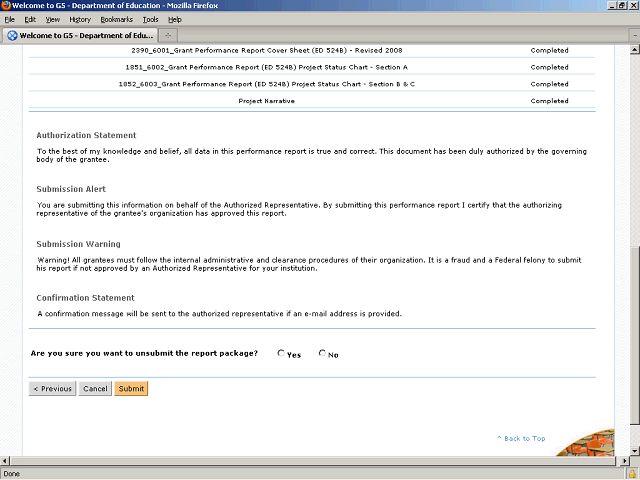Click the horizontal scrollbar left arrow
Image resolution: width=640 pixels, height=480 pixels.
[x=4, y=461]
